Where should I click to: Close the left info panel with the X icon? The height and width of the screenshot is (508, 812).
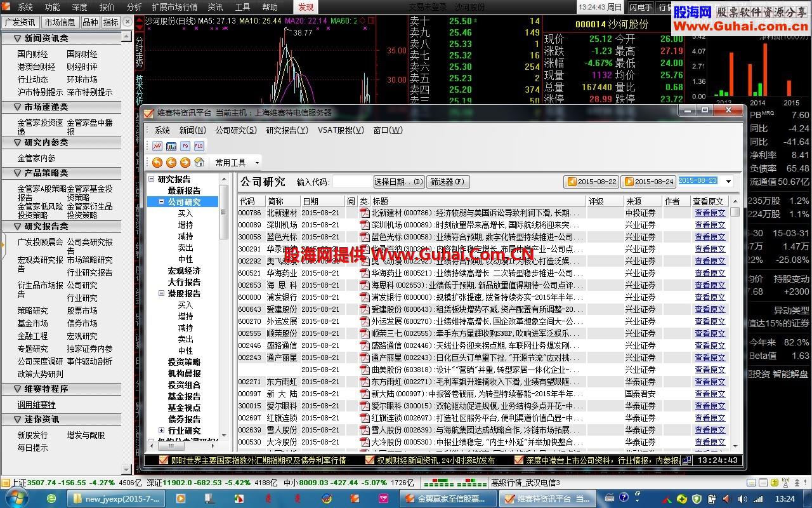127,22
